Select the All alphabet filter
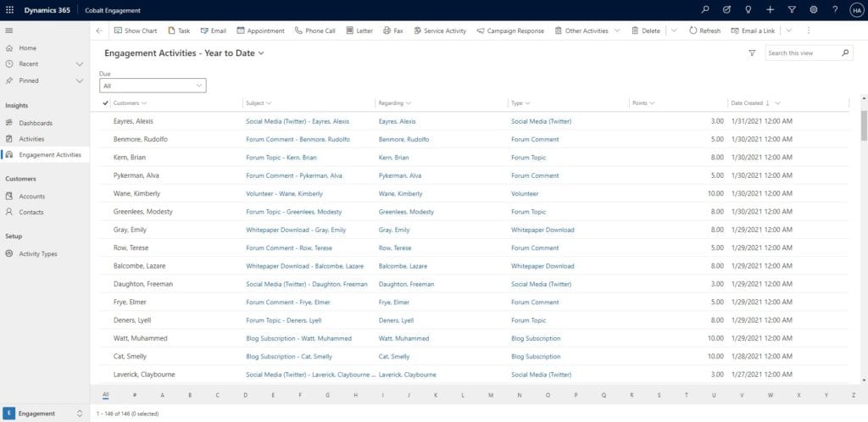The height and width of the screenshot is (422, 868). click(105, 395)
